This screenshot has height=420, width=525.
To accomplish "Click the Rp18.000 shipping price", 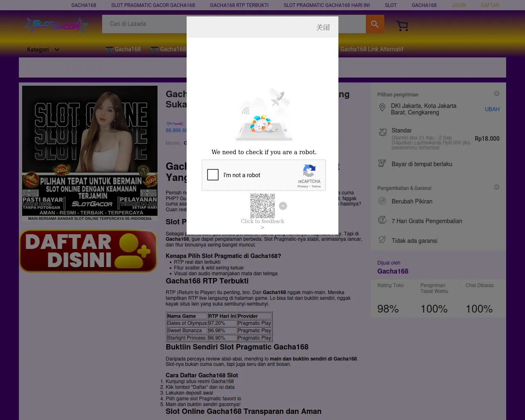I will (487, 139).
